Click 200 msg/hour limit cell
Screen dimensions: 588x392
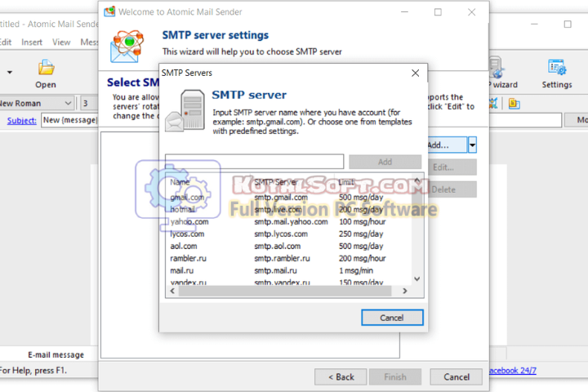coord(363,258)
